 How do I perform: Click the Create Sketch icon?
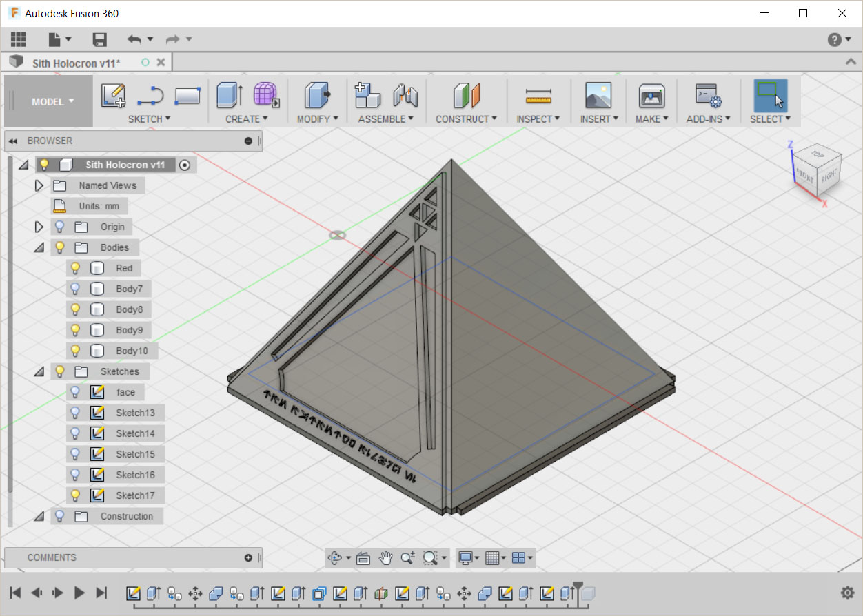pyautogui.click(x=113, y=96)
